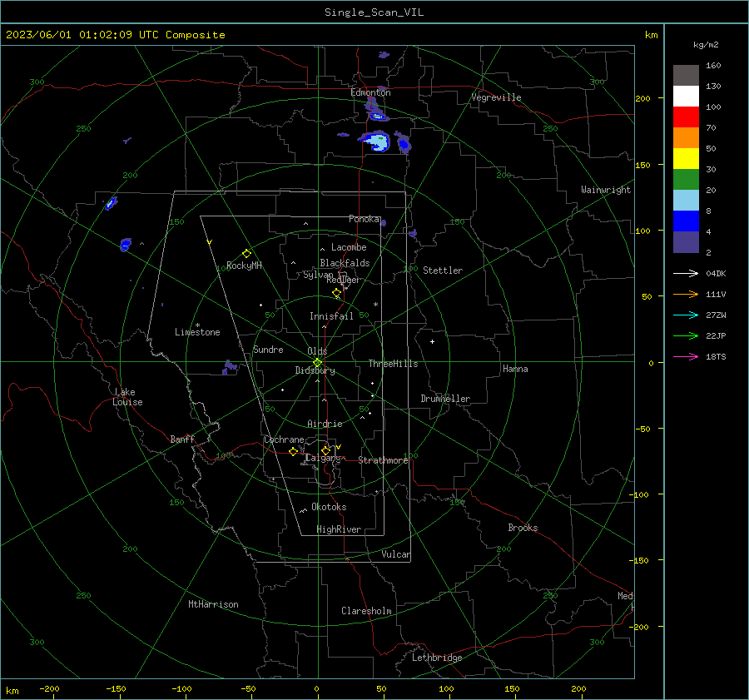Screen dimensions: 749x700
Task: Click the Airdrie city label
Action: pos(325,424)
